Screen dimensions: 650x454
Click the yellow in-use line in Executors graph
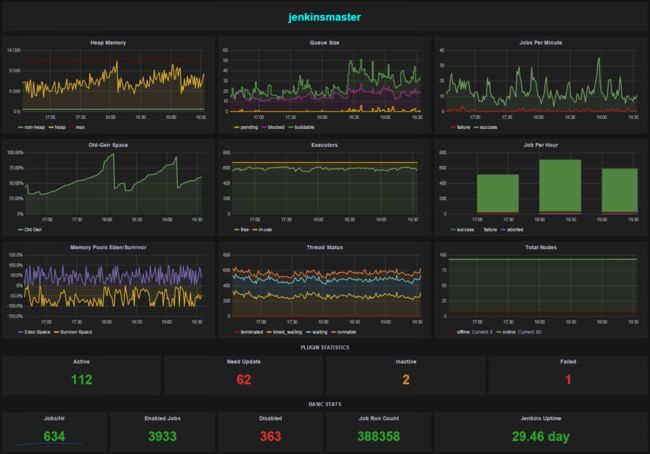(x=325, y=163)
